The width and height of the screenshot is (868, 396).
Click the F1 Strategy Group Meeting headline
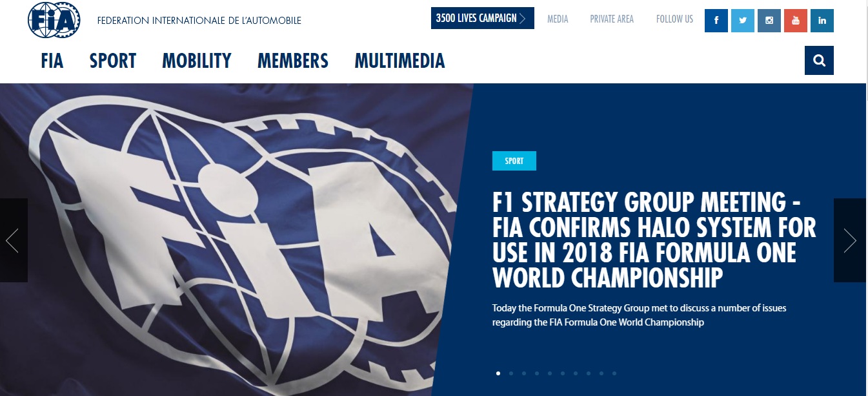click(654, 240)
